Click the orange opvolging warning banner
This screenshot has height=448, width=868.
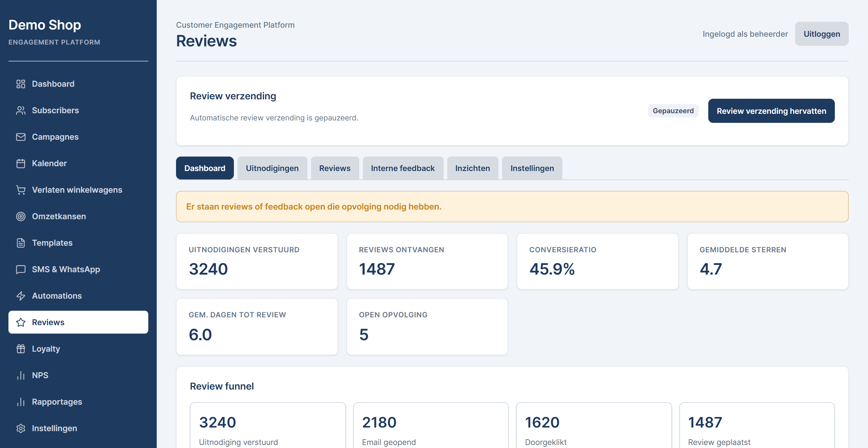[512, 206]
